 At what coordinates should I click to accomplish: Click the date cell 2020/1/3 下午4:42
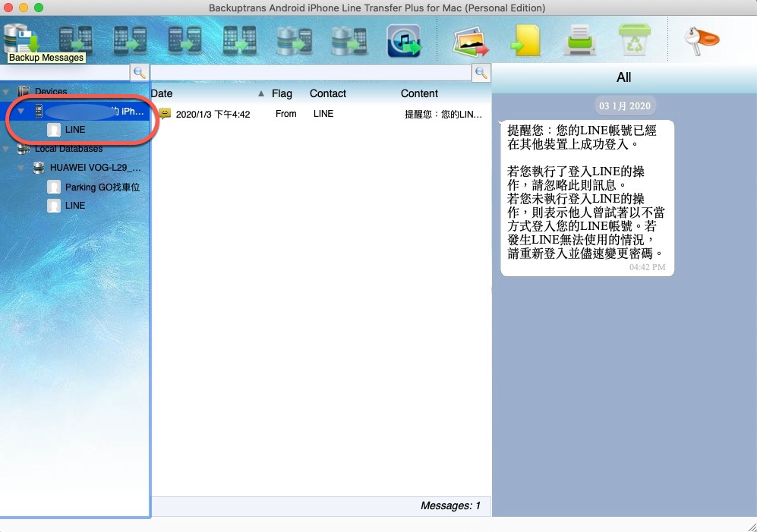click(213, 114)
